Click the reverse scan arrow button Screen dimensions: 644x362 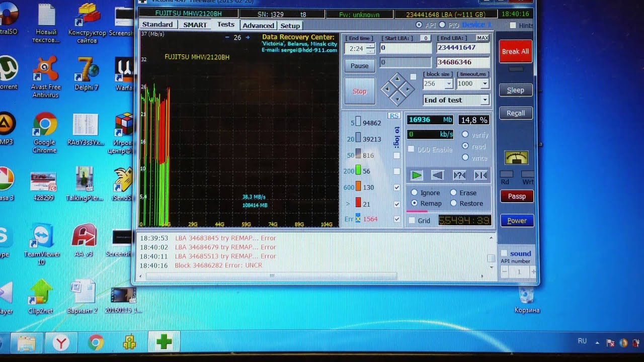coord(438,175)
